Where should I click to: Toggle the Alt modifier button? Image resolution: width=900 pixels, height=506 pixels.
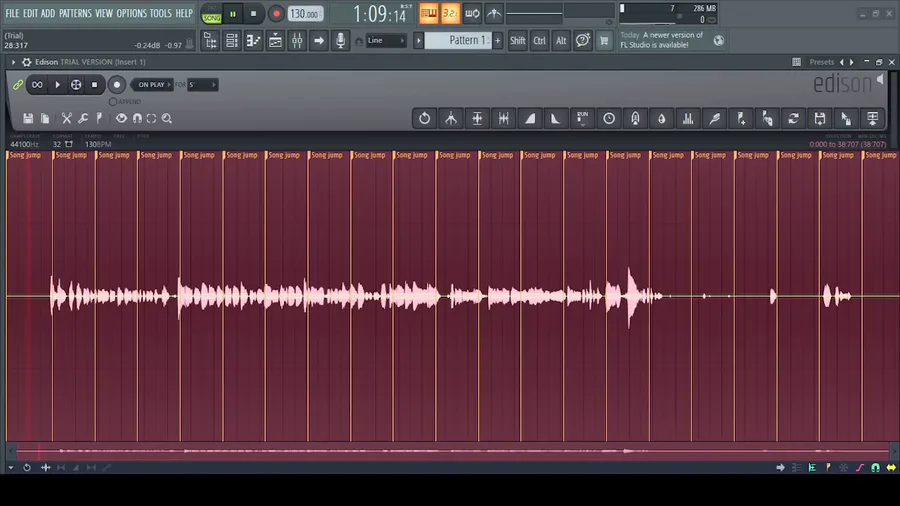pyautogui.click(x=561, y=41)
